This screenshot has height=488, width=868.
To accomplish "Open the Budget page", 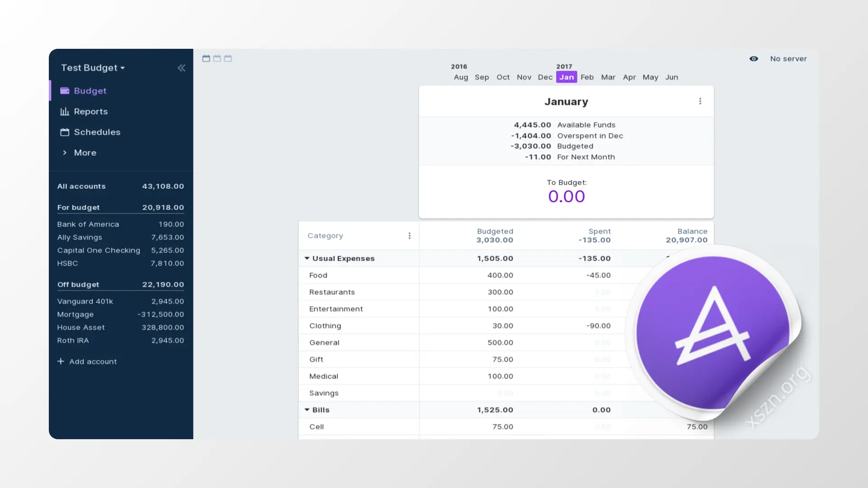I will point(90,91).
